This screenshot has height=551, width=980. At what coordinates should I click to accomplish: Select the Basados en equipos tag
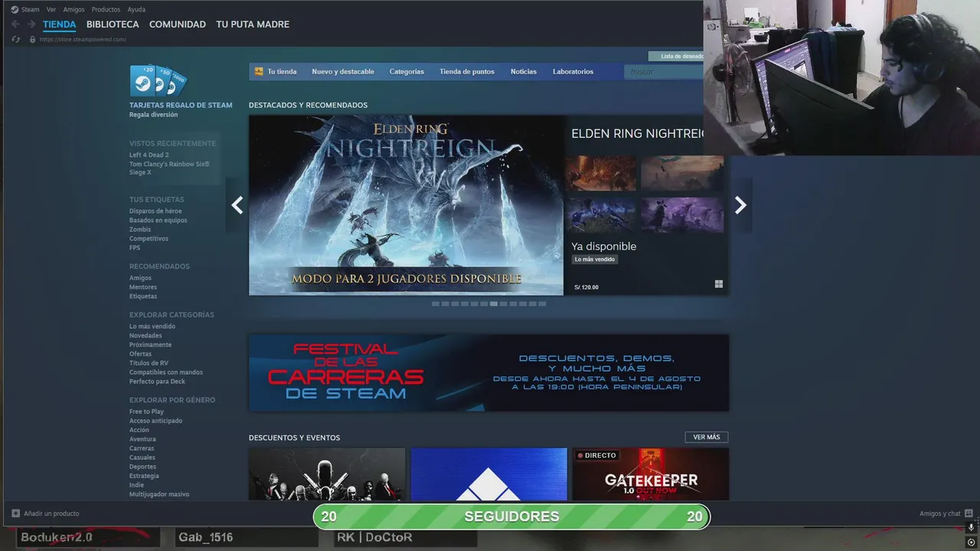click(x=158, y=220)
